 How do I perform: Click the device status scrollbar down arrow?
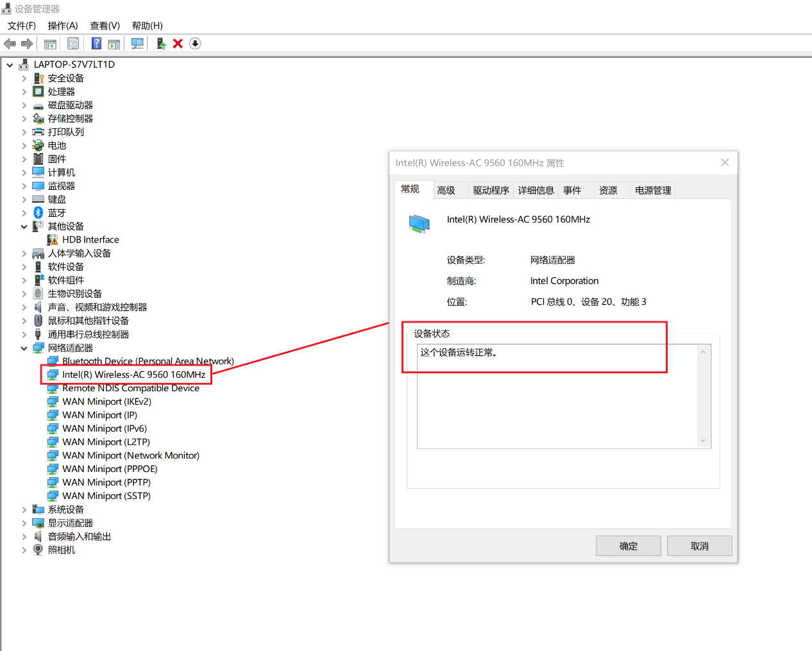[703, 441]
